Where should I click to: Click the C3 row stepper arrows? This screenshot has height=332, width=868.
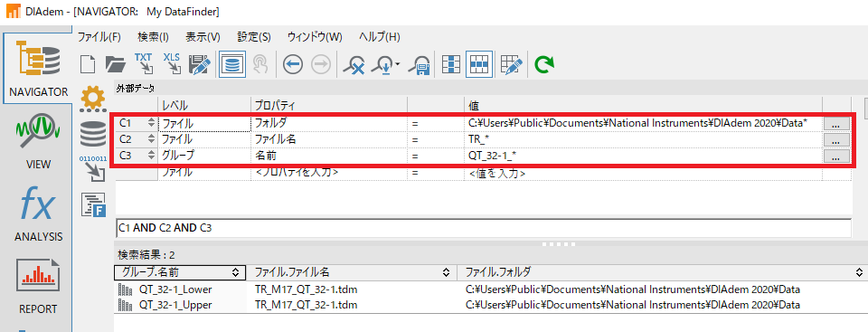[x=151, y=157]
